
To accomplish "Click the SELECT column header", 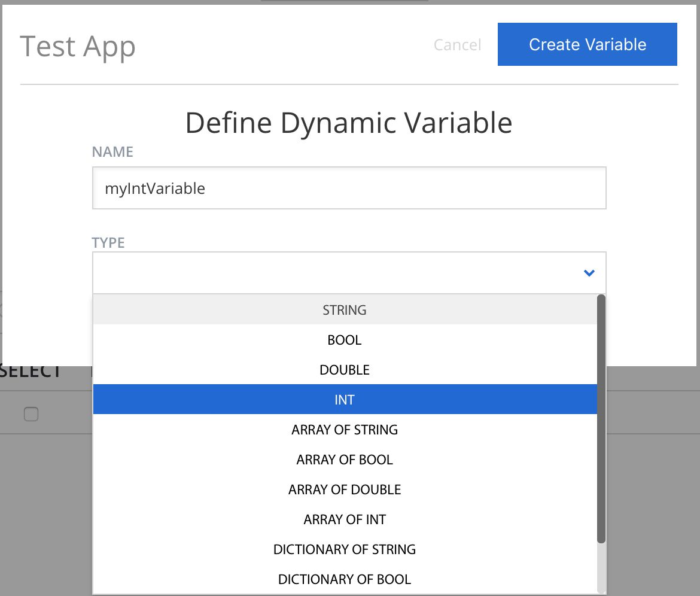I will pos(31,372).
